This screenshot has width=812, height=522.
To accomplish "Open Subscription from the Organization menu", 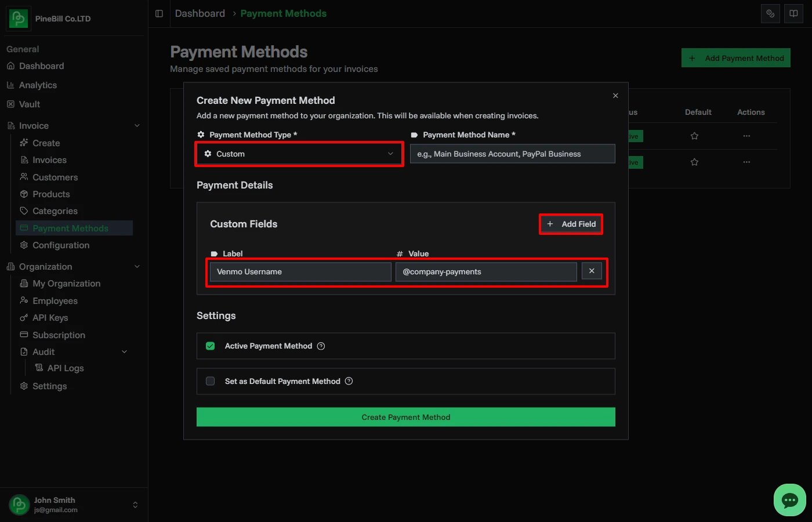I will point(59,335).
